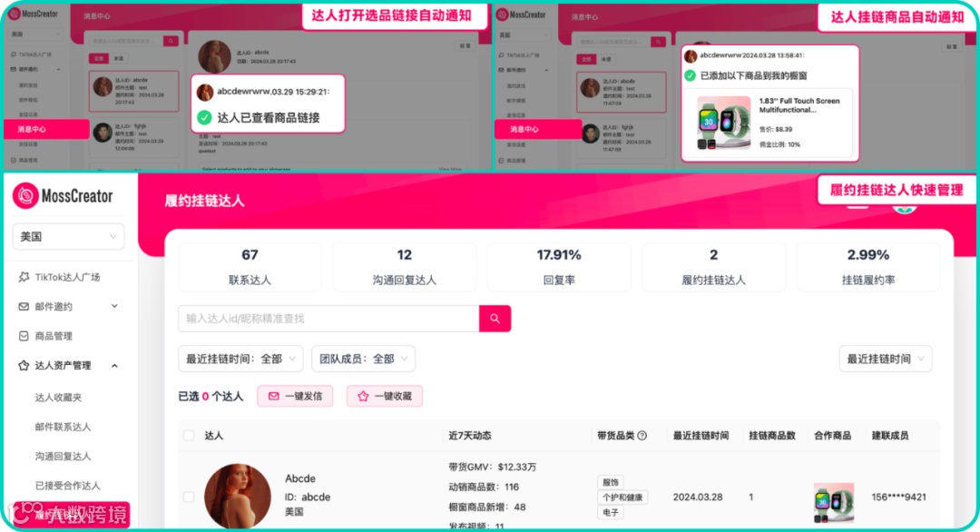
Task: Click the smartwatch product image in top-right notification
Action: pyautogui.click(x=723, y=123)
